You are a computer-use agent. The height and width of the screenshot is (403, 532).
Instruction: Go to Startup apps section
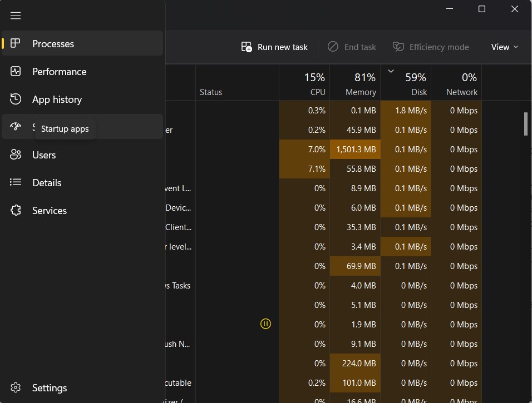(x=65, y=128)
